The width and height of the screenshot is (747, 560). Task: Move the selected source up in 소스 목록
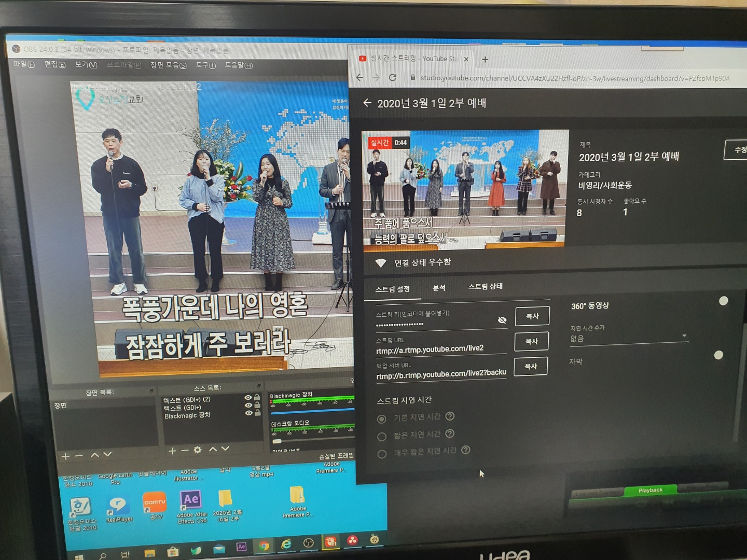point(213,449)
